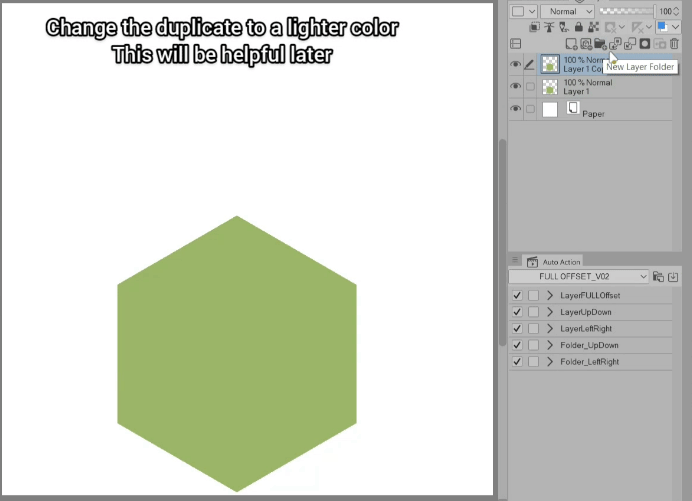
Task: Click the ruler showing area icon
Action: click(x=637, y=27)
